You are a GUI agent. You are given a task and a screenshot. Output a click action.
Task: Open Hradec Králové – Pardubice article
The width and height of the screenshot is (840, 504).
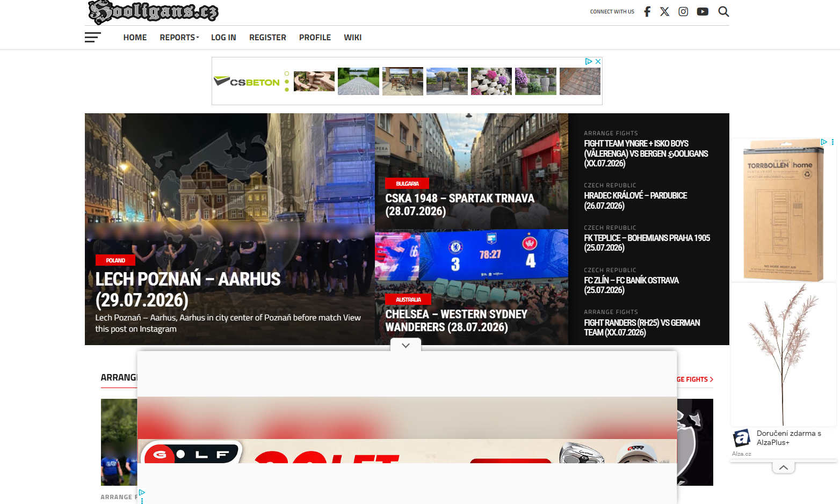tap(635, 201)
